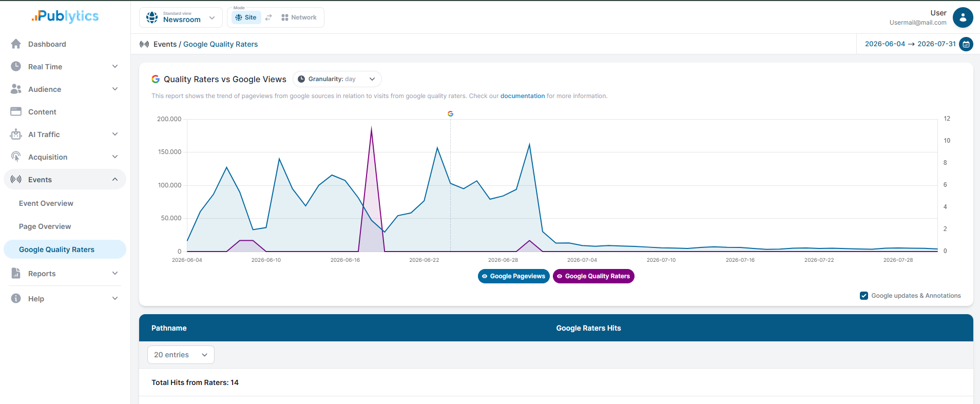Click the Help info icon

click(x=16, y=299)
